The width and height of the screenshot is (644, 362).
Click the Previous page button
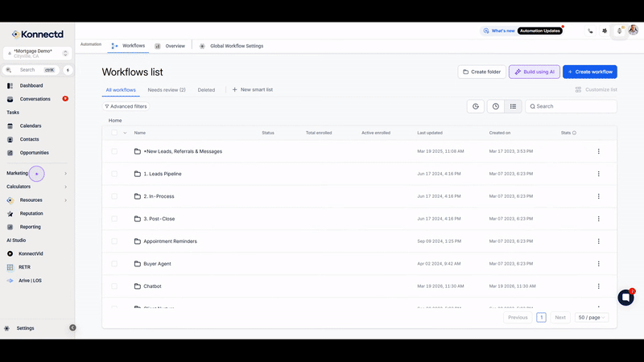pyautogui.click(x=518, y=318)
